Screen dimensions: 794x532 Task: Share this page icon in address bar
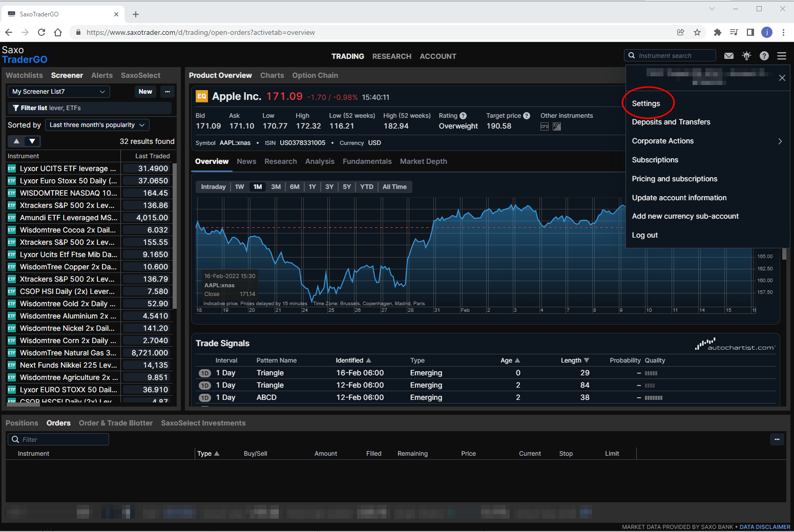[681, 32]
